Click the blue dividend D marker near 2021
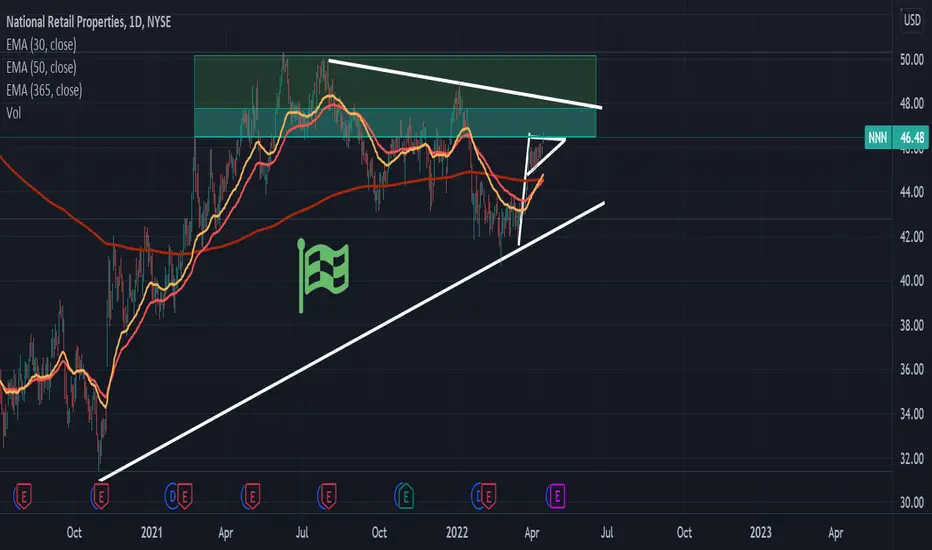The height and width of the screenshot is (550, 932). tap(172, 496)
